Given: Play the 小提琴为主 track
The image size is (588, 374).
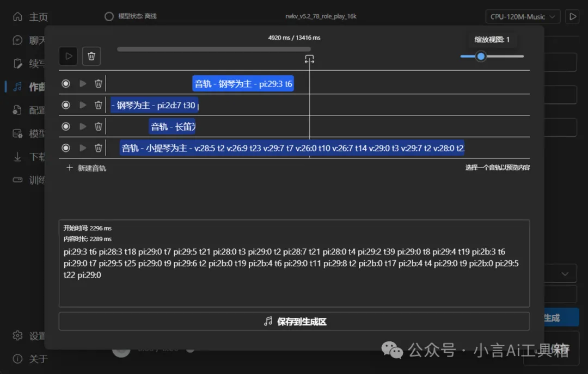Looking at the screenshot, I should (83, 148).
